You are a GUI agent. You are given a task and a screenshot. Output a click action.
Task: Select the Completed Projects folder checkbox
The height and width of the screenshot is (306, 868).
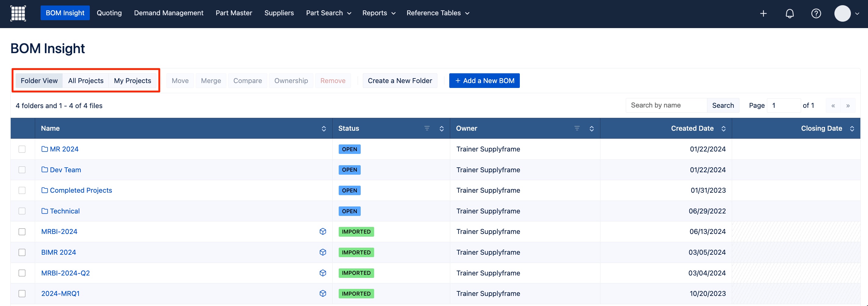(x=22, y=190)
